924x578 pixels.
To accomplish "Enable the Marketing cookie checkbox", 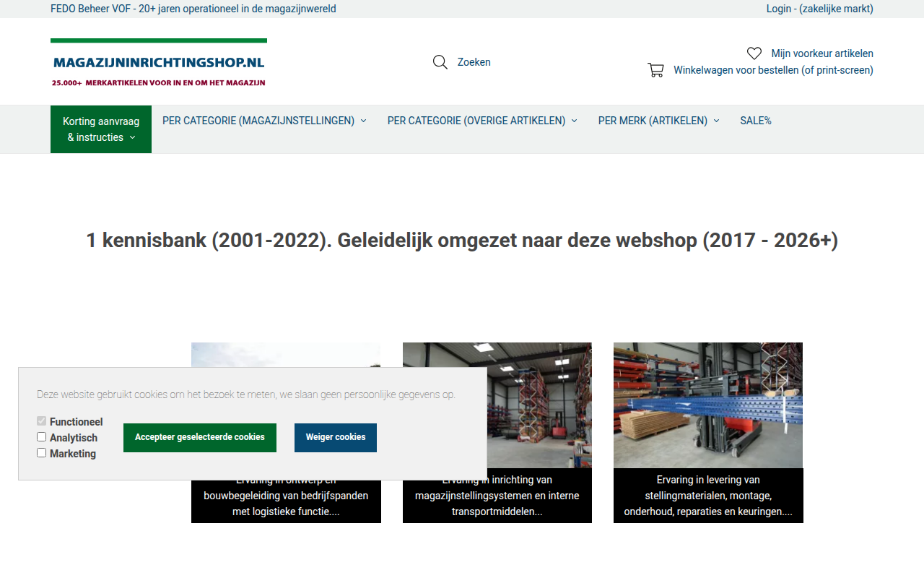I will 42,453.
